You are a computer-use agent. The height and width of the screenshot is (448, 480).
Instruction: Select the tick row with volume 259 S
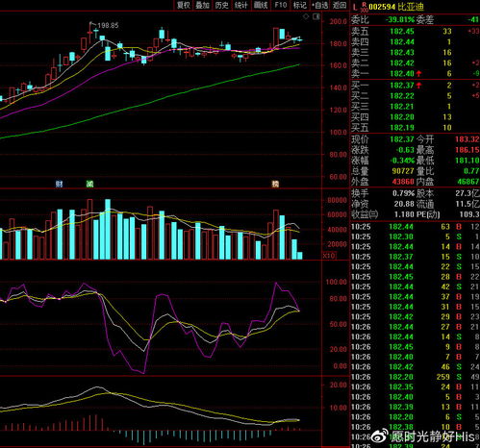(x=415, y=377)
